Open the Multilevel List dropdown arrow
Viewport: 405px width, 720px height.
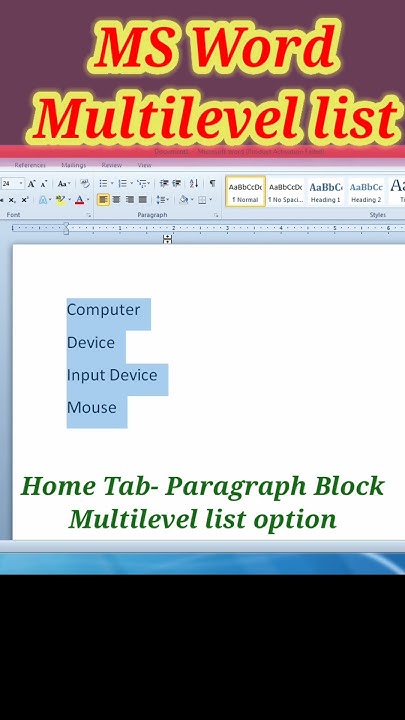[149, 184]
